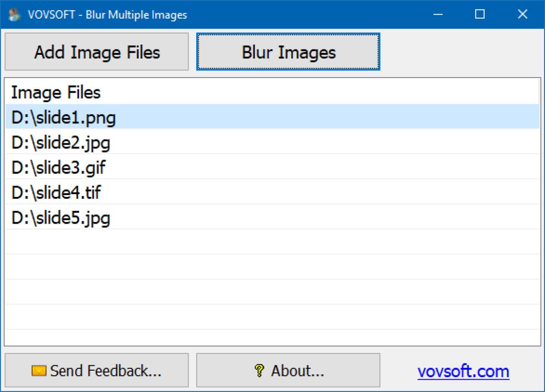Select D:\slide1.png in the list
The image size is (545, 392).
[64, 118]
